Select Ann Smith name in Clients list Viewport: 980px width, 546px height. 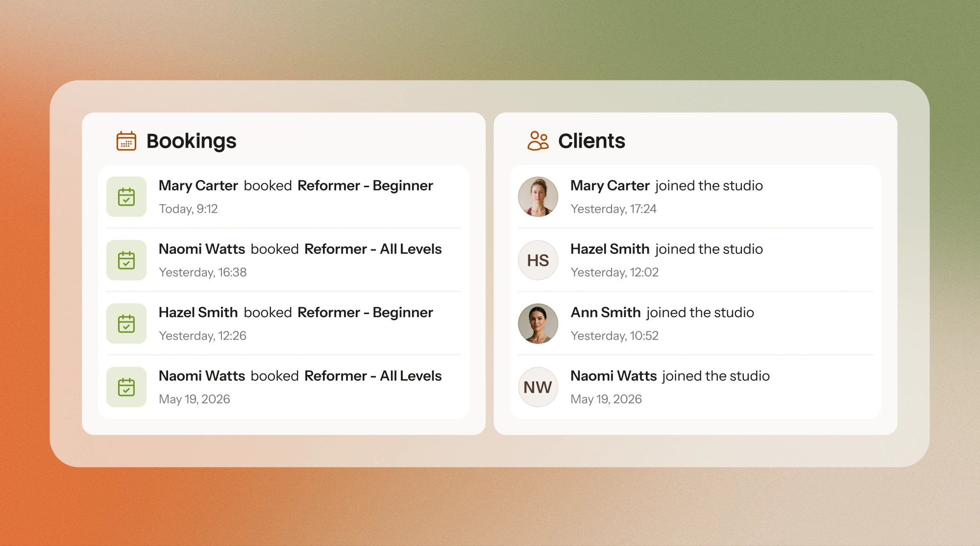(606, 313)
